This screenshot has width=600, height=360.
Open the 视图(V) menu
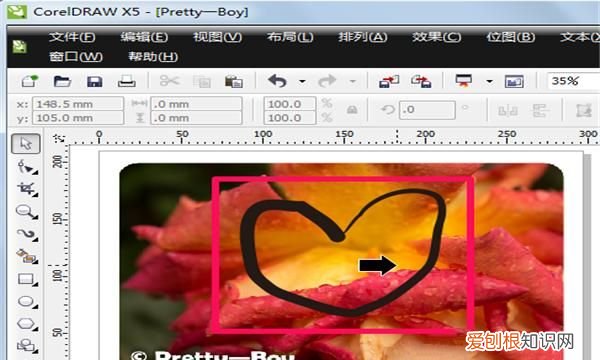pyautogui.click(x=217, y=37)
